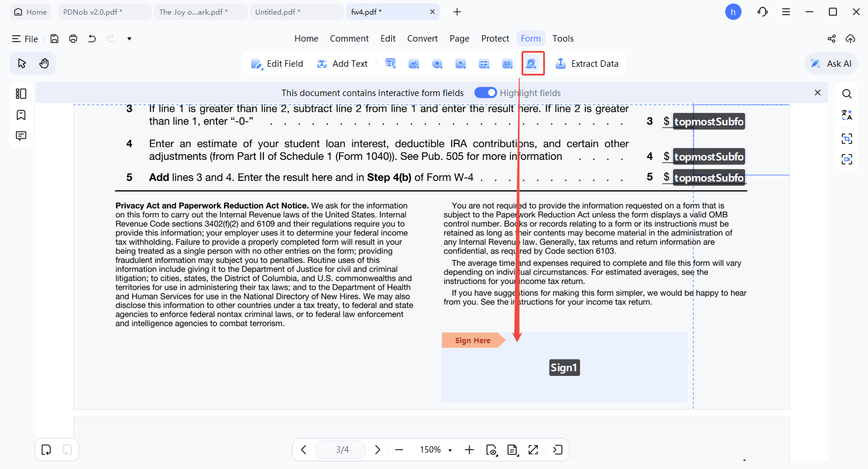Open the translate tool in sidebar

tap(847, 115)
